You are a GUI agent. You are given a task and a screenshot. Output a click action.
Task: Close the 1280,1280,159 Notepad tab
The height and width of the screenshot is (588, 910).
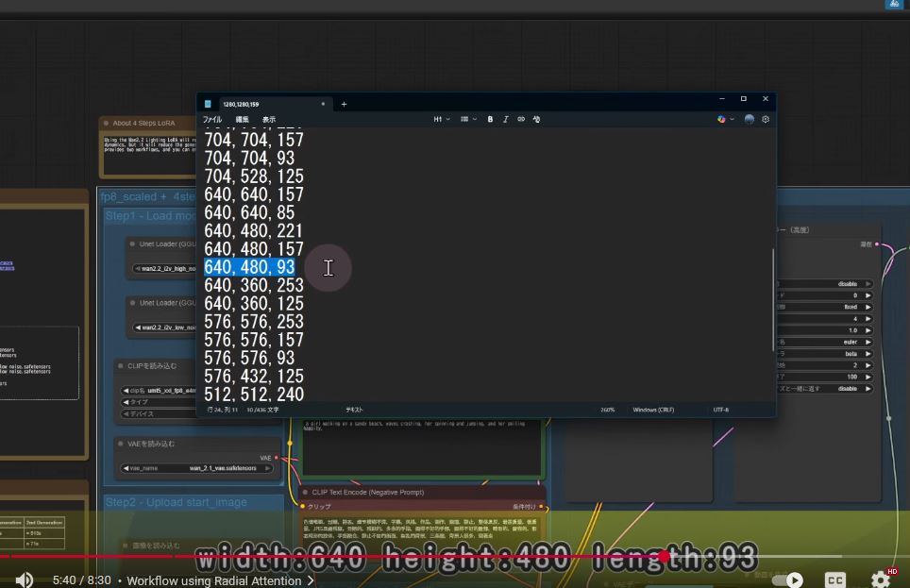[x=323, y=105]
